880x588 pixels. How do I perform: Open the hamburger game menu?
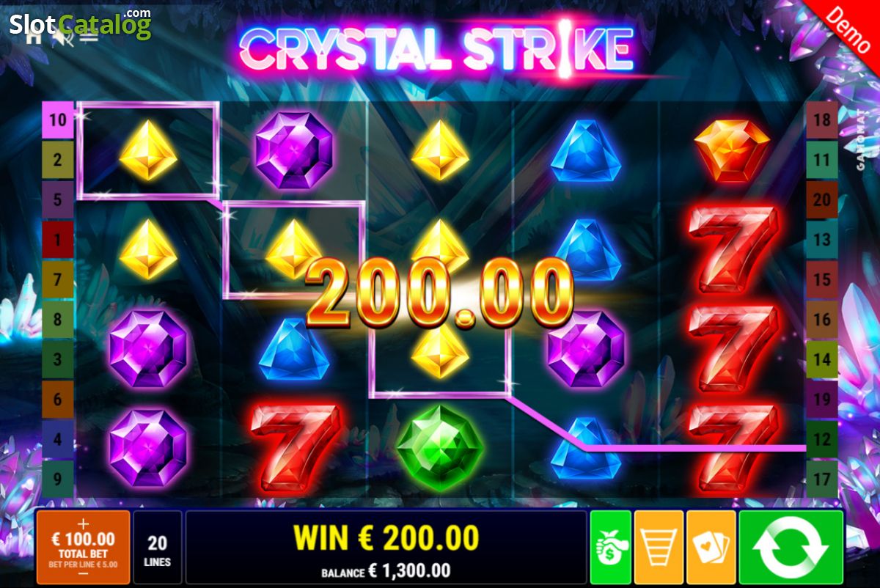tap(89, 37)
